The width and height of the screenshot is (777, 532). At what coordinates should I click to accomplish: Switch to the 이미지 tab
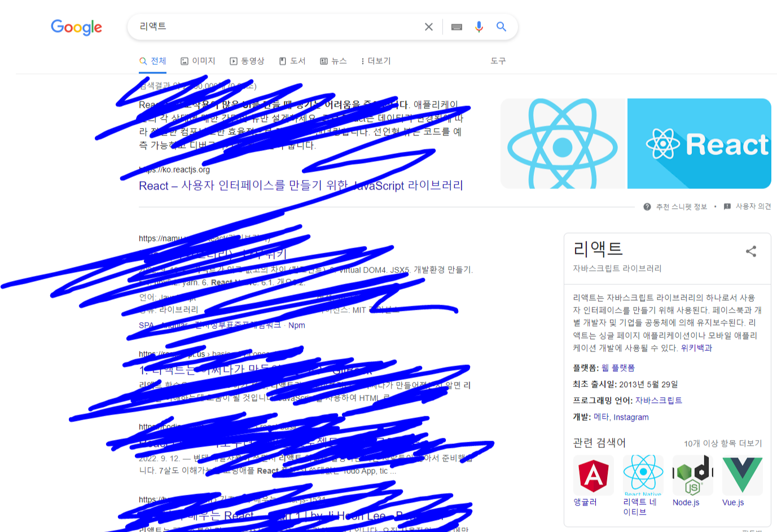[198, 61]
